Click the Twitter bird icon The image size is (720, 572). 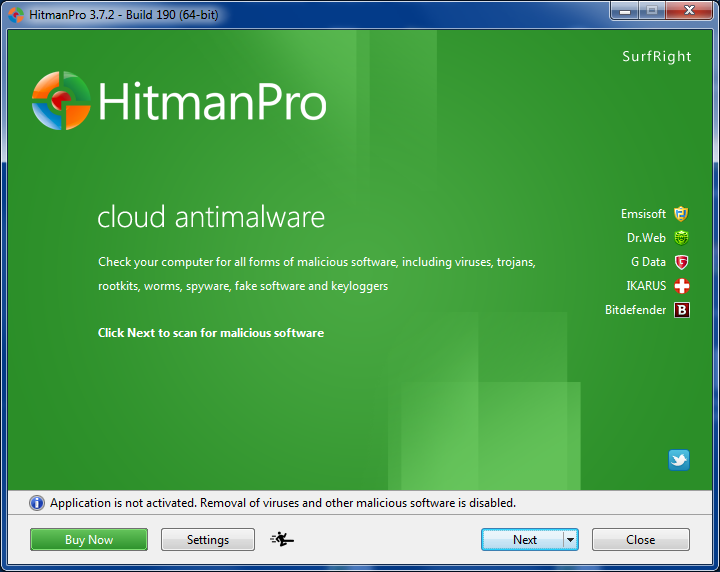679,460
